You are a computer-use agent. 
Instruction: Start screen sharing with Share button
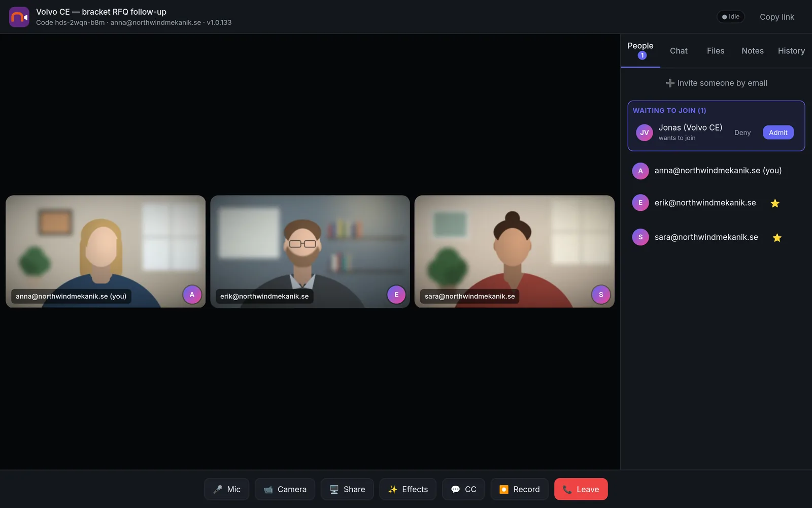(347, 489)
